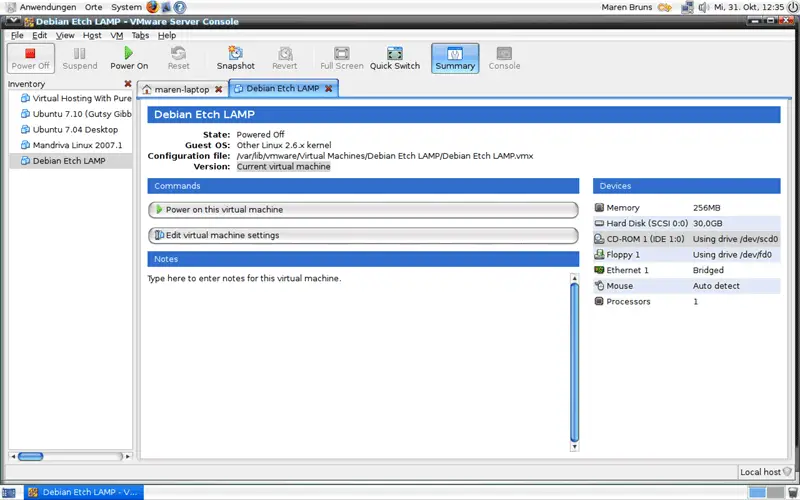Viewport: 800px width, 500px height.
Task: Open the View menu
Action: 65,35
